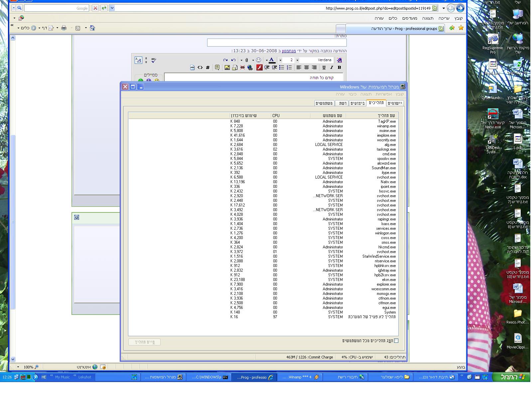The height and width of the screenshot is (399, 532).
Task: Insert Flash tag in post editor
Action: (x=259, y=67)
